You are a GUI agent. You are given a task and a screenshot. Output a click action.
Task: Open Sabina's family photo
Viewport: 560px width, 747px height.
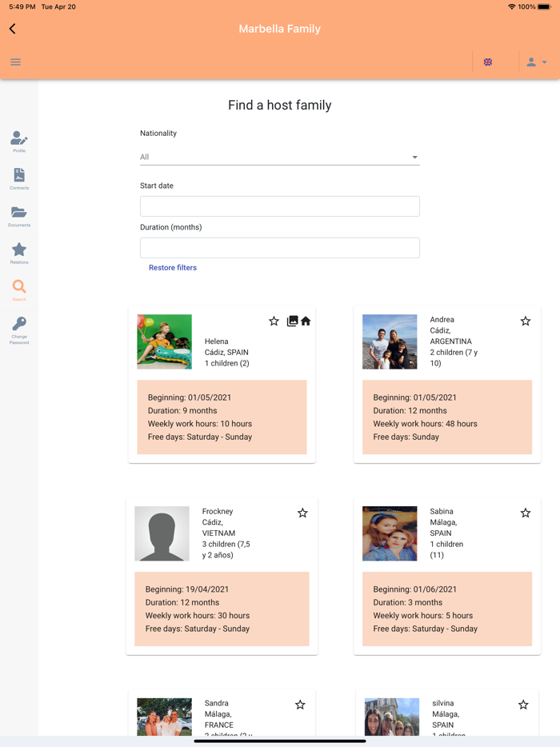click(x=390, y=533)
